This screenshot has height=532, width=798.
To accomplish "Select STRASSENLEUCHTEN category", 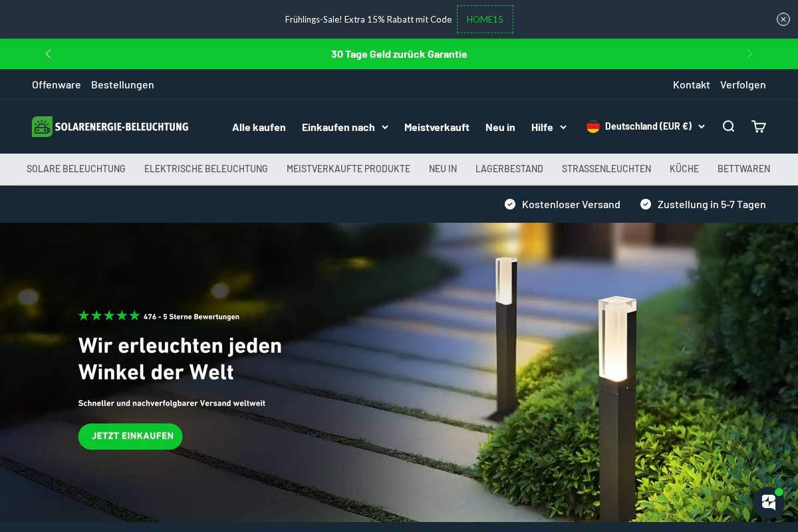I will coord(606,169).
